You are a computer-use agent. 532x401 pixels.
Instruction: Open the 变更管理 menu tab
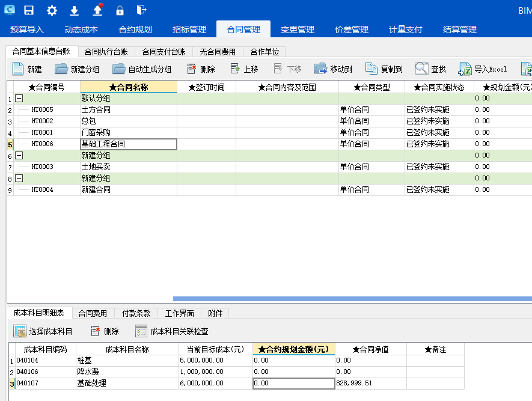(x=298, y=29)
